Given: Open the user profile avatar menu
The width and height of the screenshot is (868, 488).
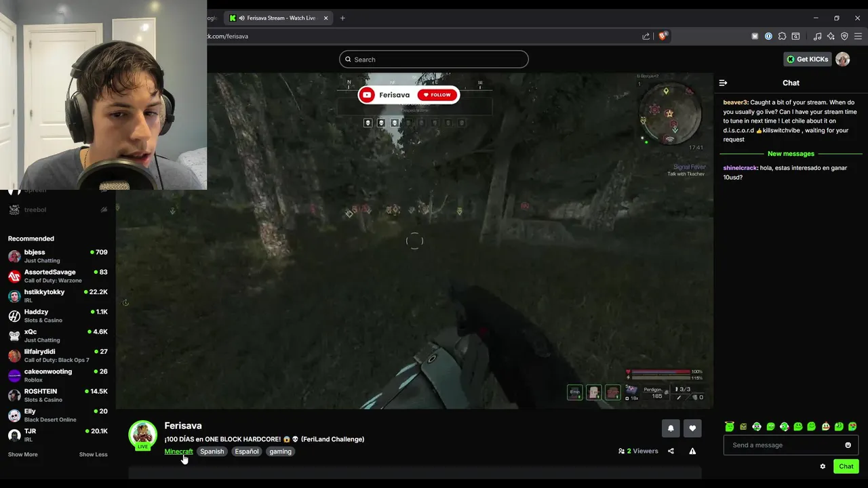Looking at the screenshot, I should point(842,59).
